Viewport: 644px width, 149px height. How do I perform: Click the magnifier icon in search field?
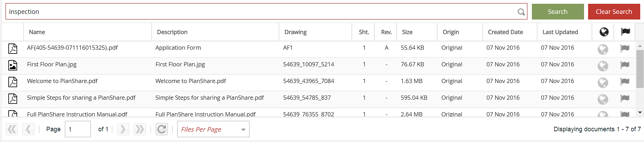521,12
